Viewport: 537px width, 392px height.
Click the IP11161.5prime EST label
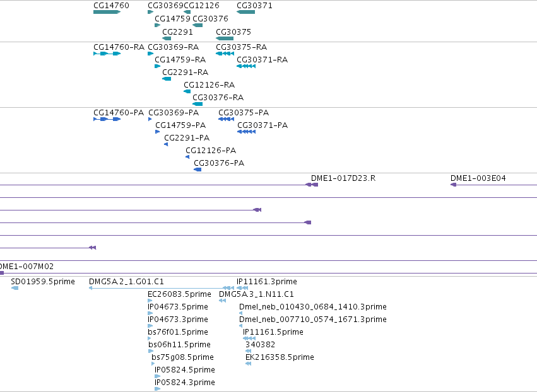(x=273, y=332)
